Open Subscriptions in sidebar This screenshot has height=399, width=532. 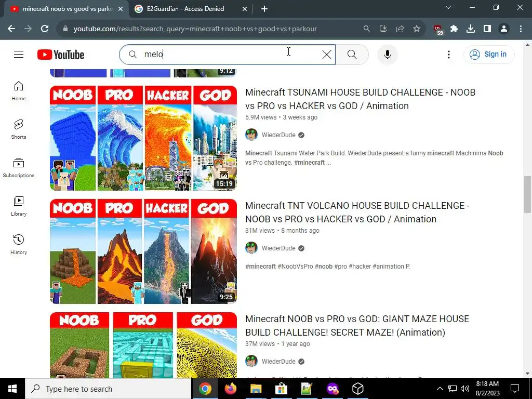coord(19,168)
